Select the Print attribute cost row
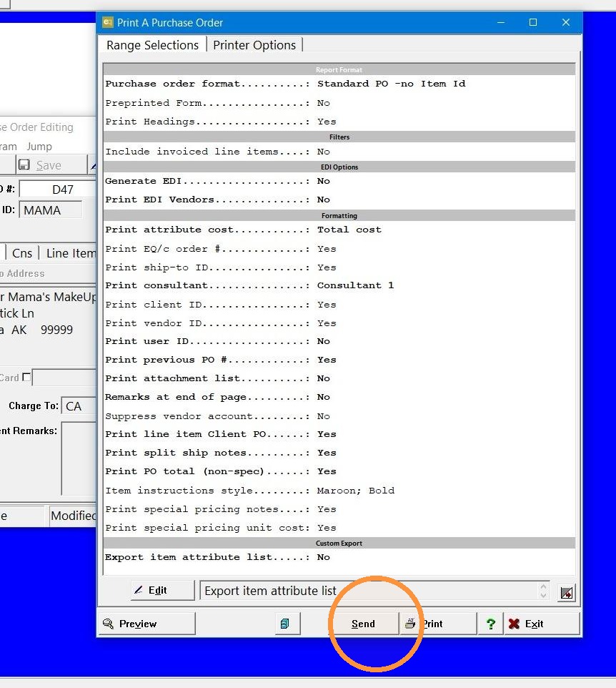This screenshot has height=688, width=616. pyautogui.click(x=339, y=230)
